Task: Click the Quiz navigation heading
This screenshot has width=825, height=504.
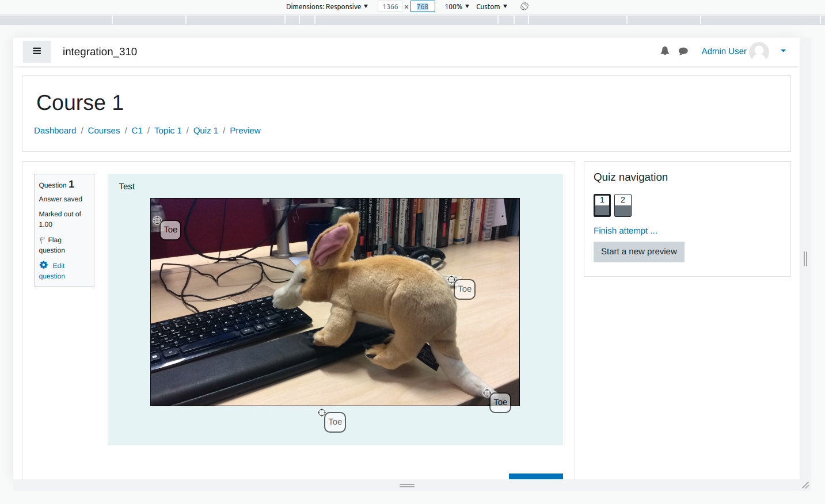Action: (631, 177)
